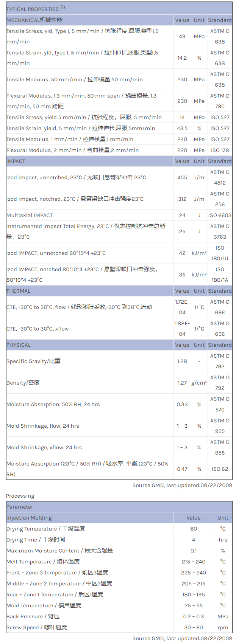The height and width of the screenshot is (644, 236).
Task: Click the Tensile Modulus, 50 mm/min row label
Action: click(74, 79)
